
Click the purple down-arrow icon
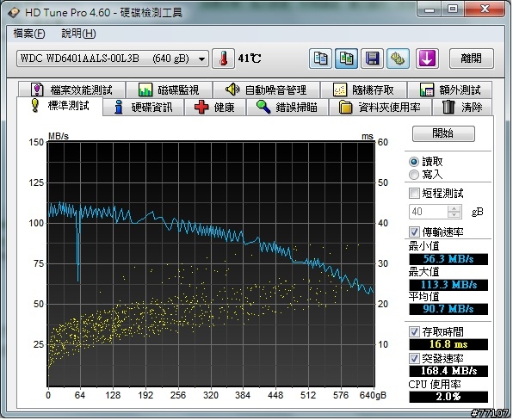point(427,59)
